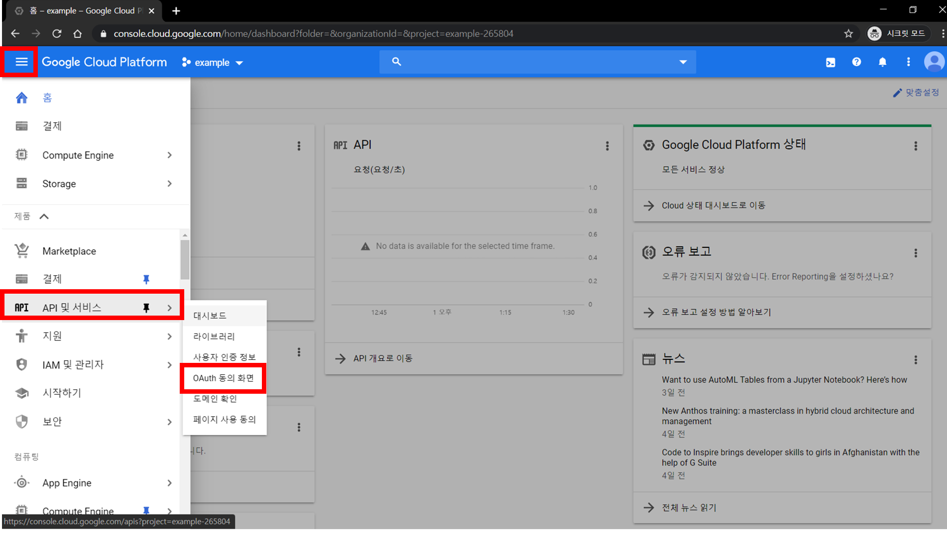Screen dimensions: 947x560
Task: Open the hamburger navigation menu
Action: (21, 62)
